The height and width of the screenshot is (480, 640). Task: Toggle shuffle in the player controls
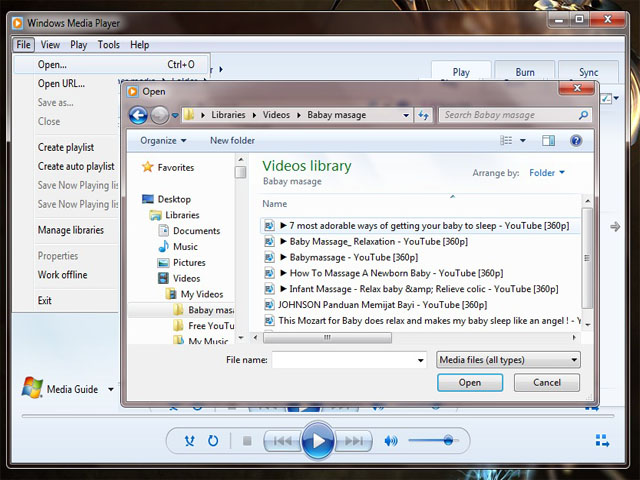coord(189,441)
